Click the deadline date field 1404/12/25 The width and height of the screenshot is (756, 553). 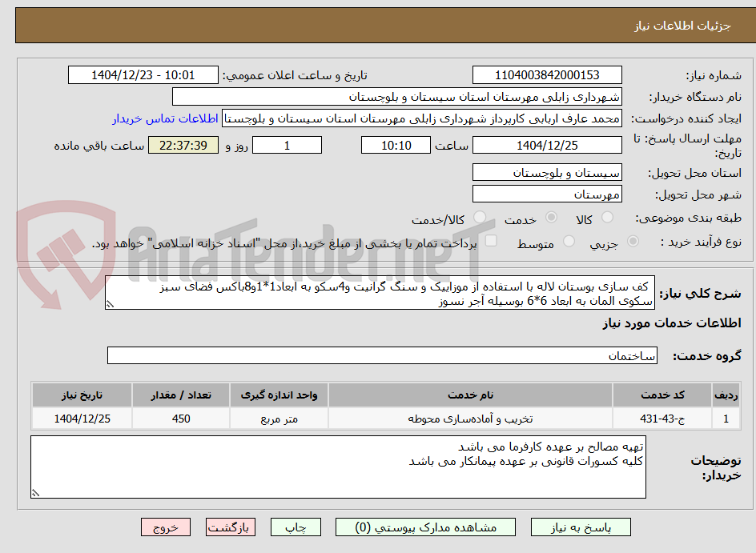547,145
